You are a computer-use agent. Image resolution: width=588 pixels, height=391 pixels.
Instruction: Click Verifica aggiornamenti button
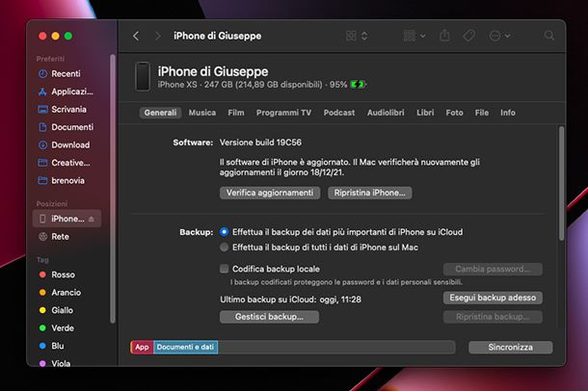pyautogui.click(x=270, y=193)
